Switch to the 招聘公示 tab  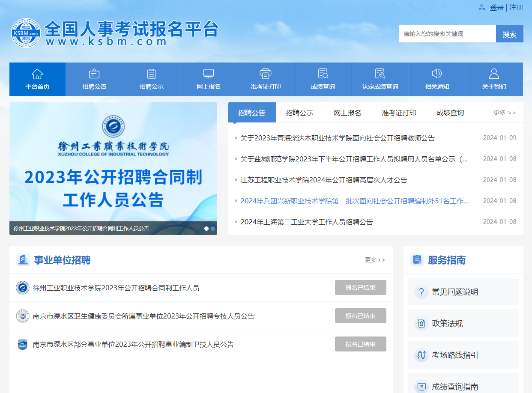coord(299,113)
